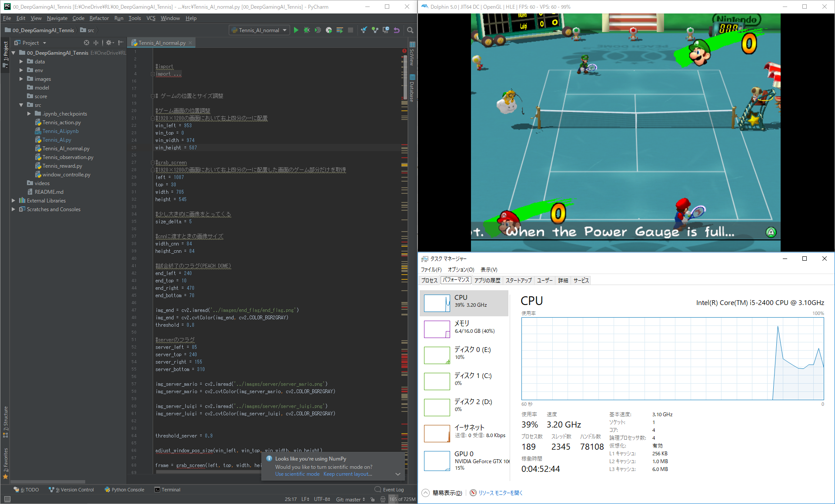Open the File menu in PyCharm
835x504 pixels.
(x=7, y=18)
